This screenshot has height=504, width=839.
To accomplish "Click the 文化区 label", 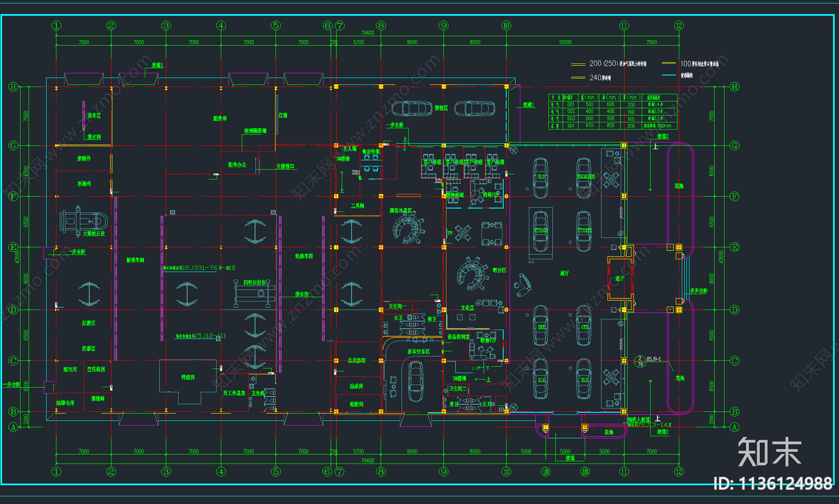I will (x=467, y=308).
